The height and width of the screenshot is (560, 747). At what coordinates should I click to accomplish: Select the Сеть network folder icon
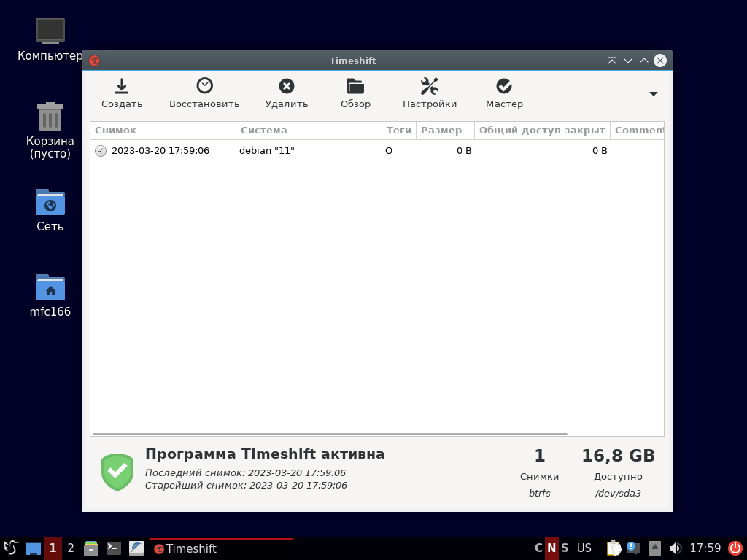50,211
